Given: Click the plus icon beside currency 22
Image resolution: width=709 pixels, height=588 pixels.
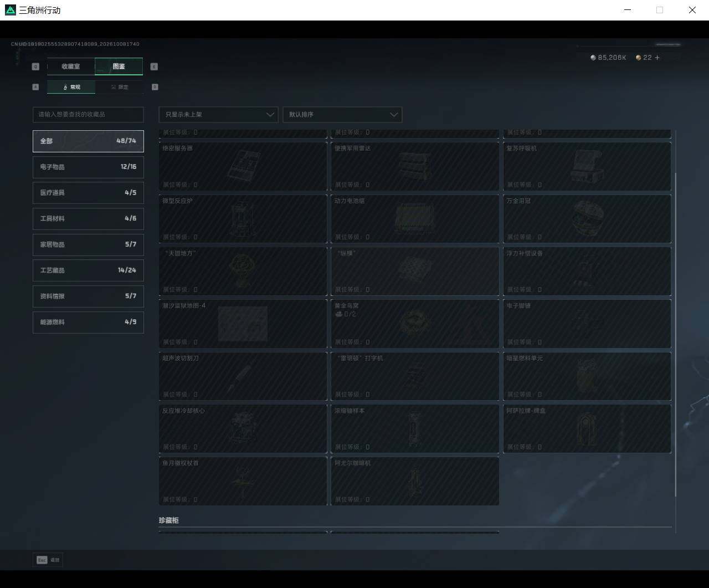Looking at the screenshot, I should (x=657, y=58).
